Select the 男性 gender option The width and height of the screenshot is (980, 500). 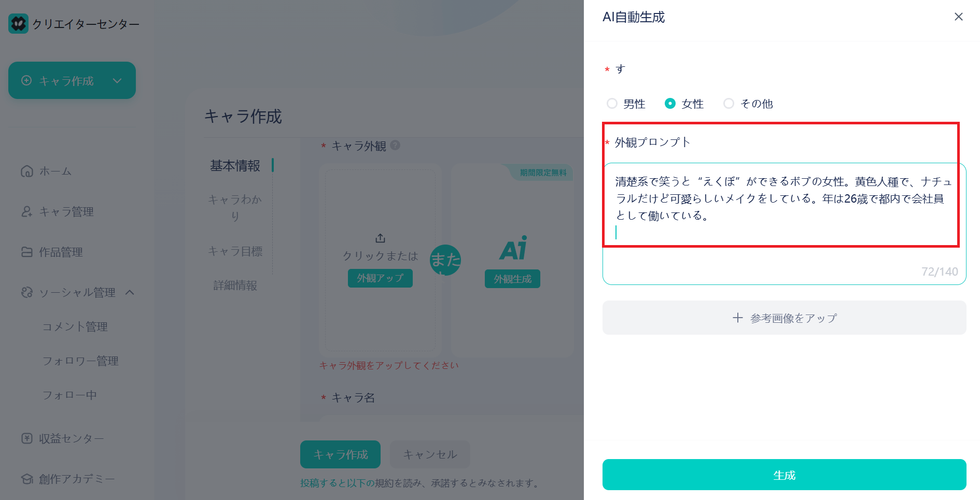coord(612,104)
